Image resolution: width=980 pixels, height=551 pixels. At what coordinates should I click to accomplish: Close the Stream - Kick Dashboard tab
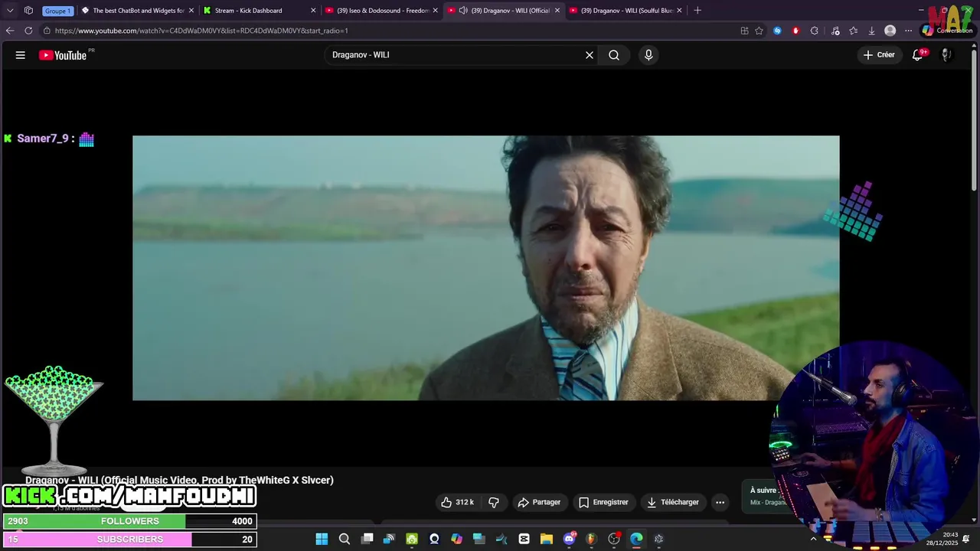(313, 11)
